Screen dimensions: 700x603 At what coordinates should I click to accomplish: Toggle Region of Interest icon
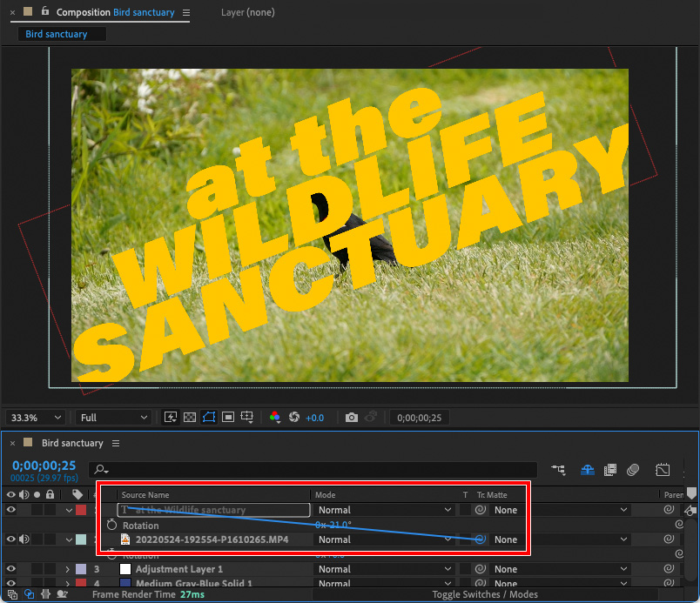click(x=228, y=418)
